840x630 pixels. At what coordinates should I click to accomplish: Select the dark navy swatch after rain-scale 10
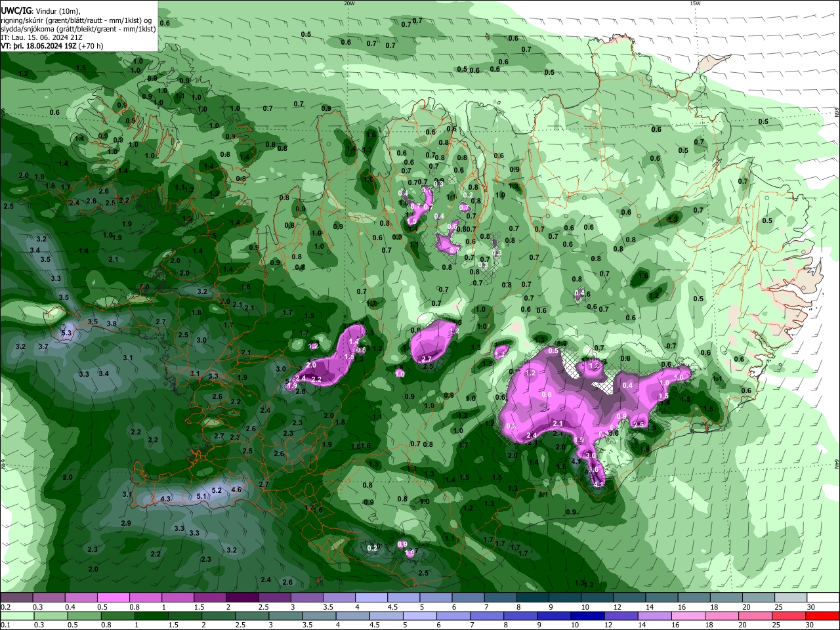(x=586, y=616)
